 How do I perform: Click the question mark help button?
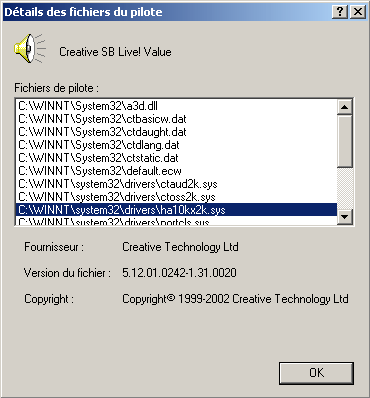(x=340, y=12)
